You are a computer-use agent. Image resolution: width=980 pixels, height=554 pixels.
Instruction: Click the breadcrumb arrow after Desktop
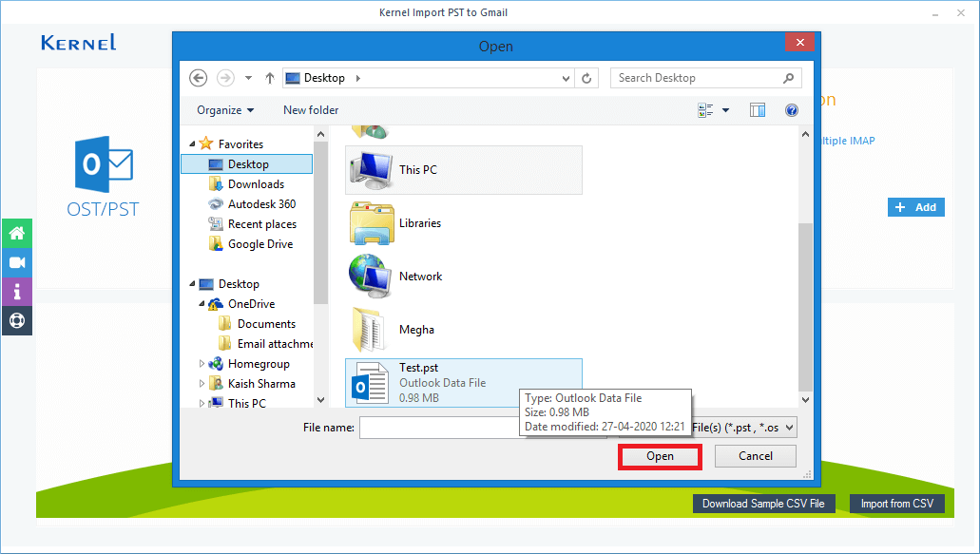tap(358, 78)
